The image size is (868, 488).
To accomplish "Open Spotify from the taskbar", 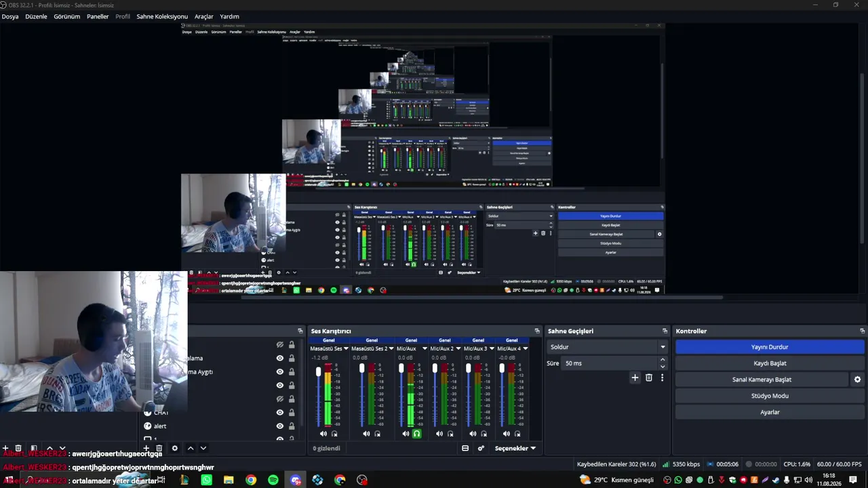I will click(x=273, y=480).
